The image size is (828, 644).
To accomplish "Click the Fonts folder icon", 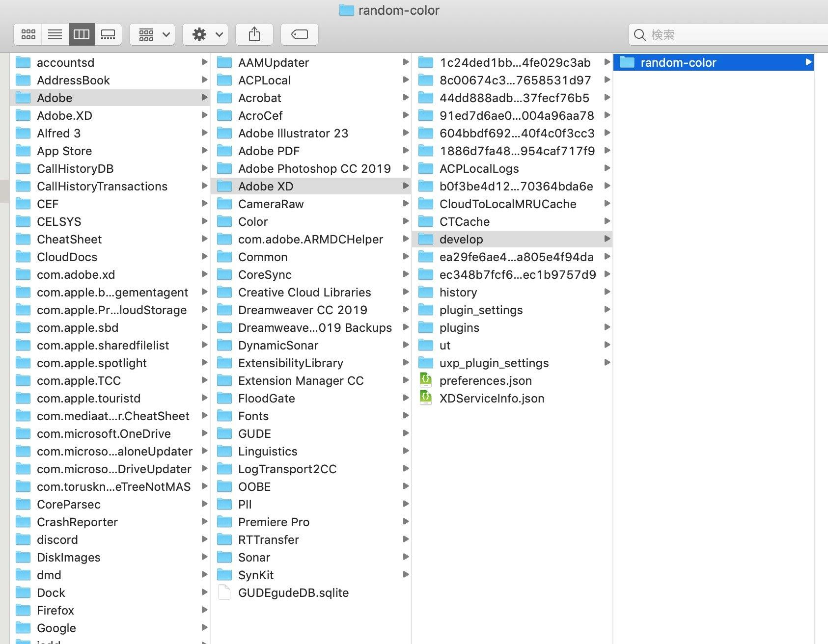I will point(224,416).
